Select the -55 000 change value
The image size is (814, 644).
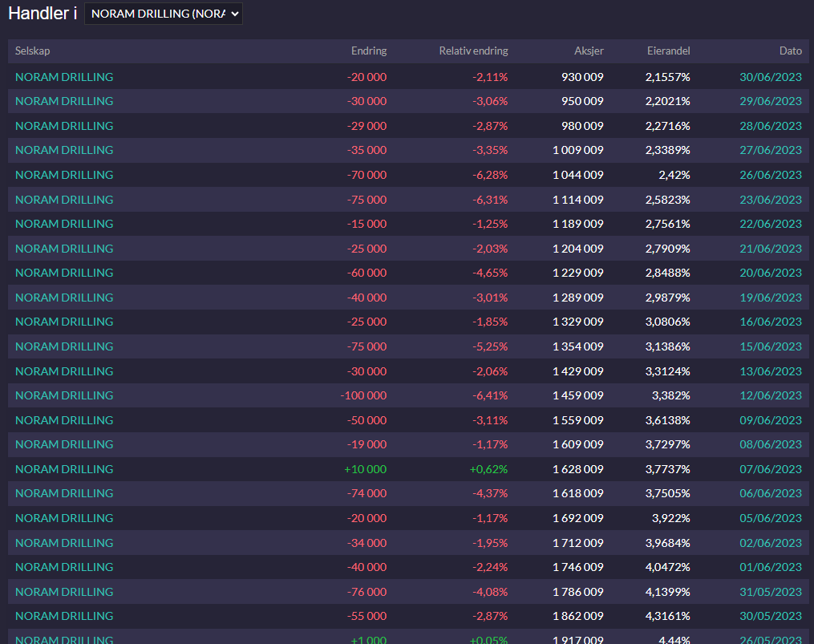[367, 617]
